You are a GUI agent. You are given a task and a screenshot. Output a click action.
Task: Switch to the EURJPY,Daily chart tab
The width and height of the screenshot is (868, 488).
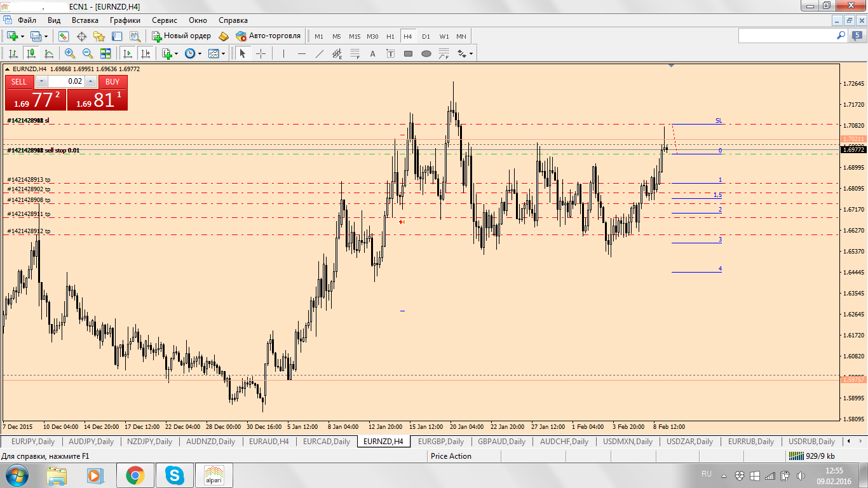point(33,441)
